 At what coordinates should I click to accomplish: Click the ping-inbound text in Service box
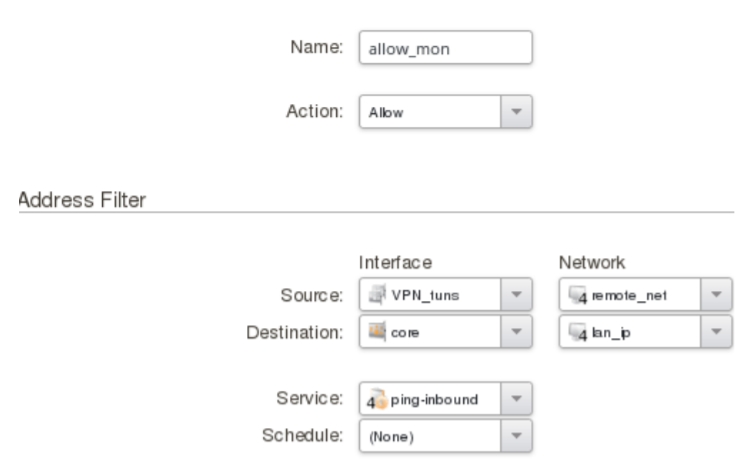click(433, 400)
